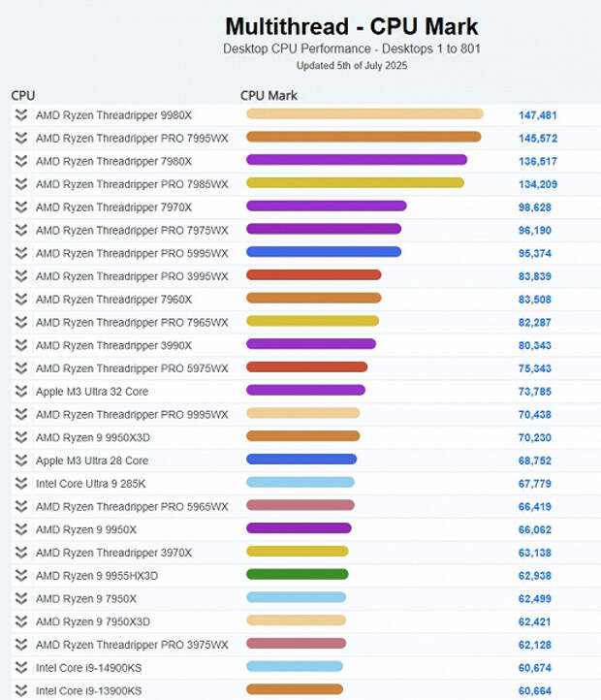Click the CPU Mark column header
The width and height of the screenshot is (601, 700).
[x=269, y=96]
